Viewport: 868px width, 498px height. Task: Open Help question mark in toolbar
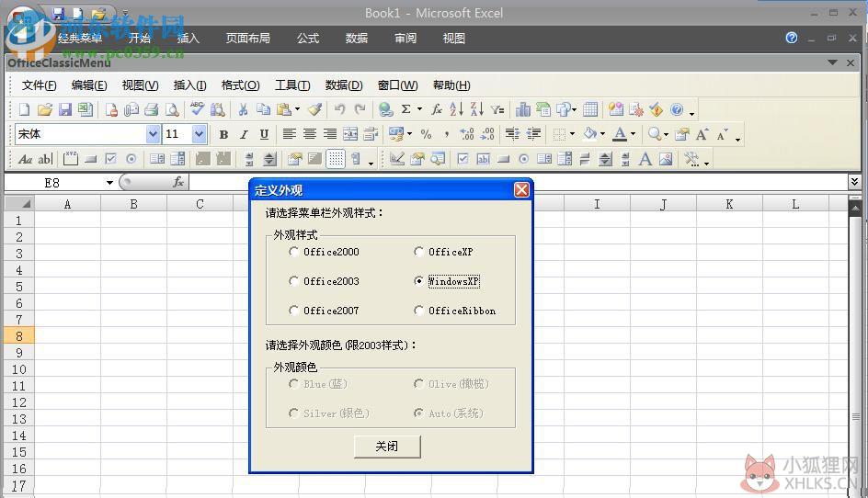pos(677,109)
